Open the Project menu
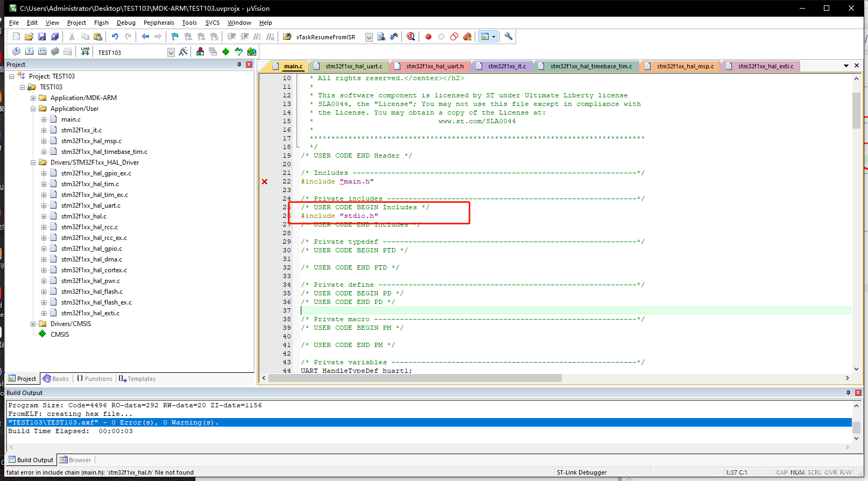The height and width of the screenshot is (481, 868). coord(76,23)
